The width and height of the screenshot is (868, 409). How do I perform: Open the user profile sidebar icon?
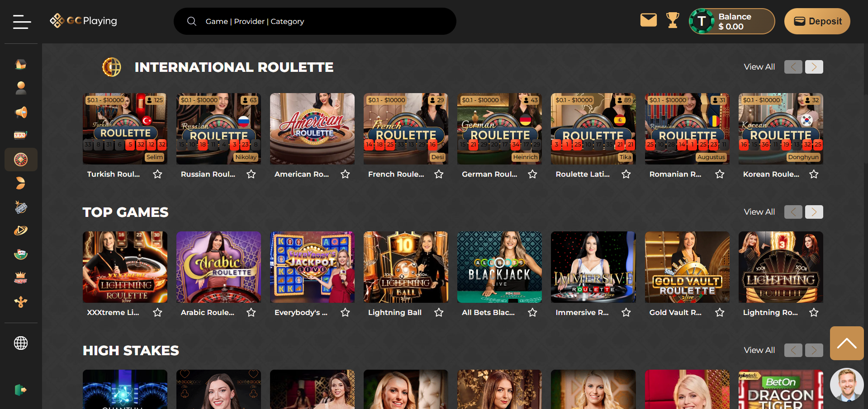pos(21,88)
